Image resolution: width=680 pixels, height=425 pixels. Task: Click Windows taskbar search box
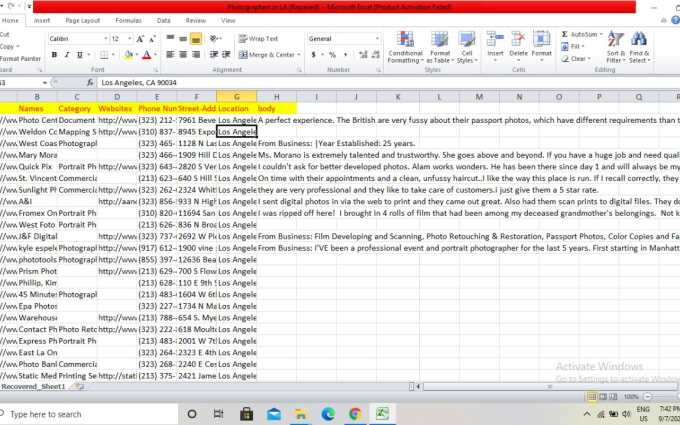(x=89, y=414)
